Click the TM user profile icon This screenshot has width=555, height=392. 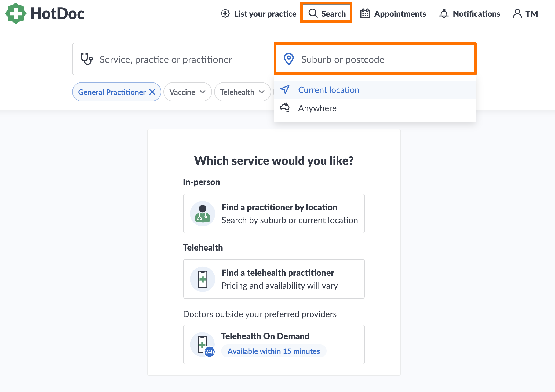coord(517,13)
